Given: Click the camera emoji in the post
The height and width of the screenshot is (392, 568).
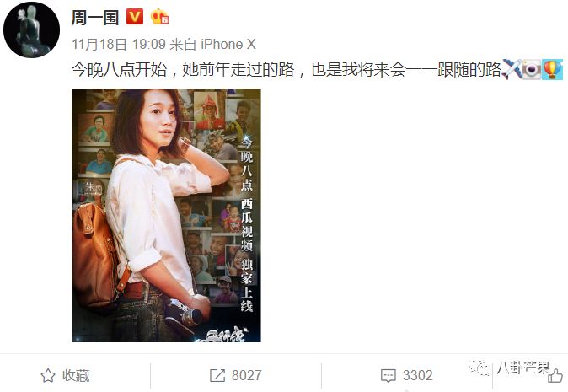Looking at the screenshot, I should pos(532,69).
